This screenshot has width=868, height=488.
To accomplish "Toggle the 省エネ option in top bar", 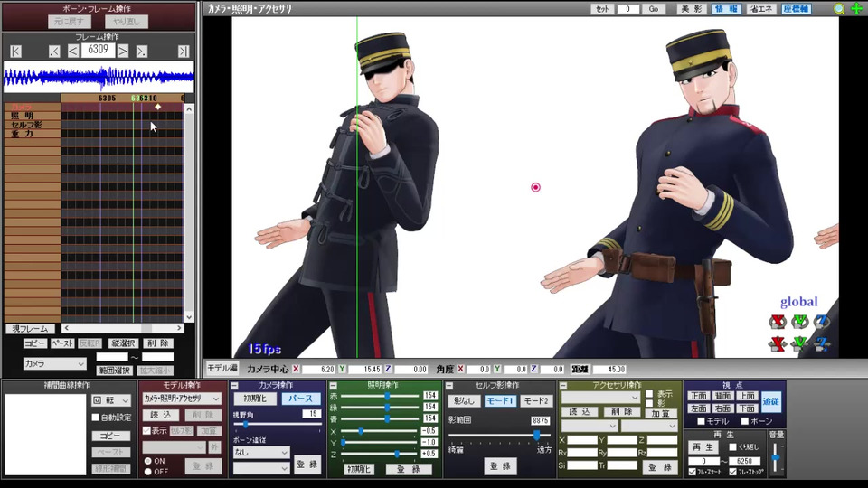I will click(x=761, y=9).
